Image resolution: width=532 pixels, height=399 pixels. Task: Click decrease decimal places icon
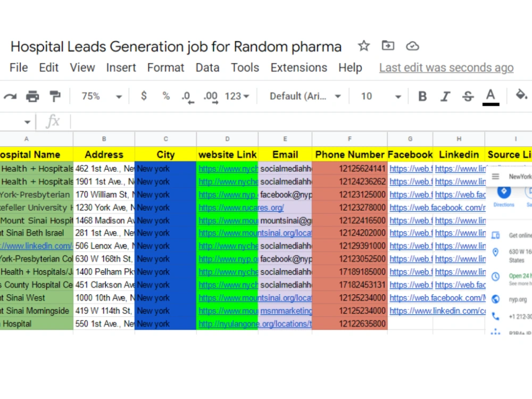[x=188, y=97]
